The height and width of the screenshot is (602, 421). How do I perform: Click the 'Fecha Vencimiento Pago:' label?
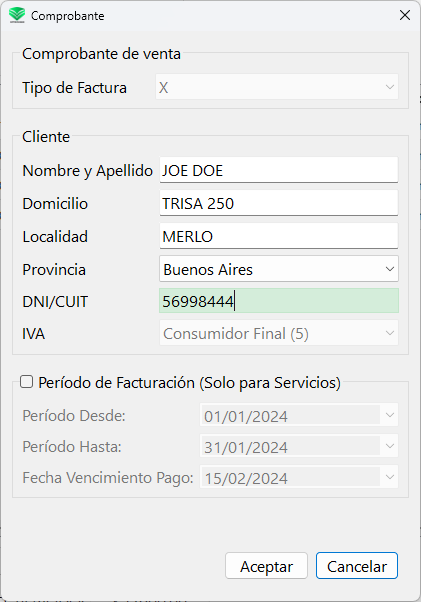coord(108,478)
